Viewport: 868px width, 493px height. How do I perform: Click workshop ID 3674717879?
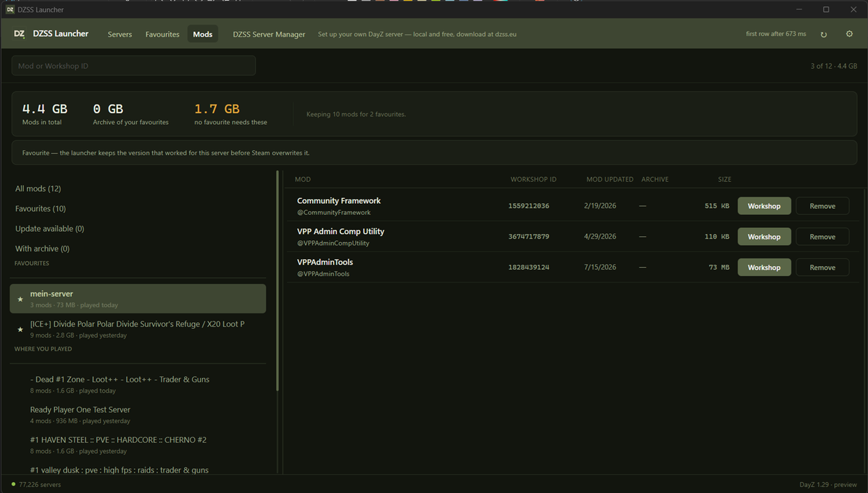pos(529,237)
